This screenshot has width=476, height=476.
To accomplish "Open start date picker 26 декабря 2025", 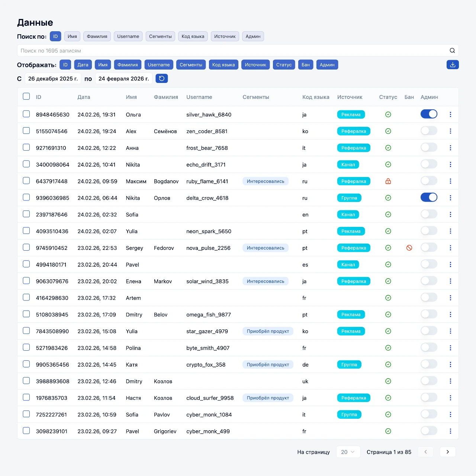I will click(x=53, y=78).
